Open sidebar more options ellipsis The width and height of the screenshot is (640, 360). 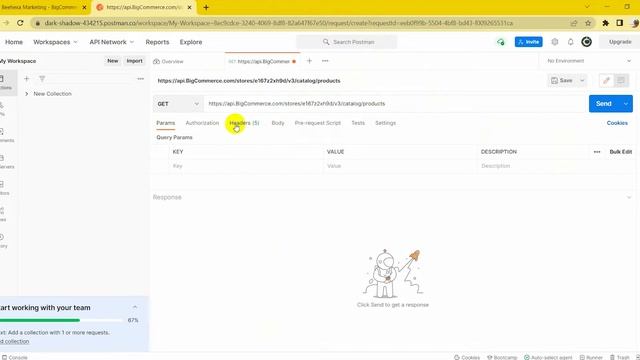[x=140, y=79]
